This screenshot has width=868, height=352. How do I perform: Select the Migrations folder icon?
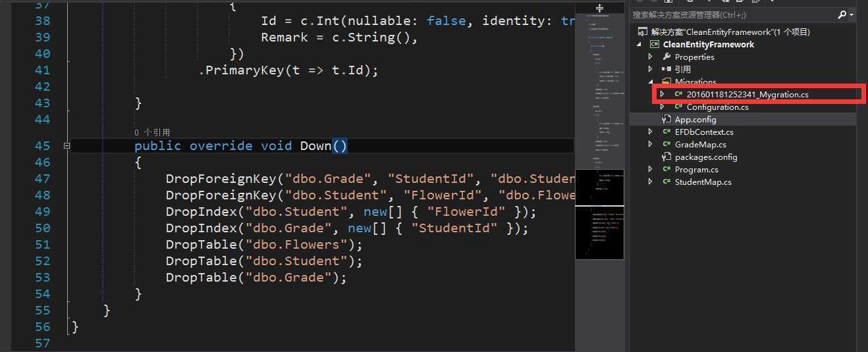coord(666,82)
